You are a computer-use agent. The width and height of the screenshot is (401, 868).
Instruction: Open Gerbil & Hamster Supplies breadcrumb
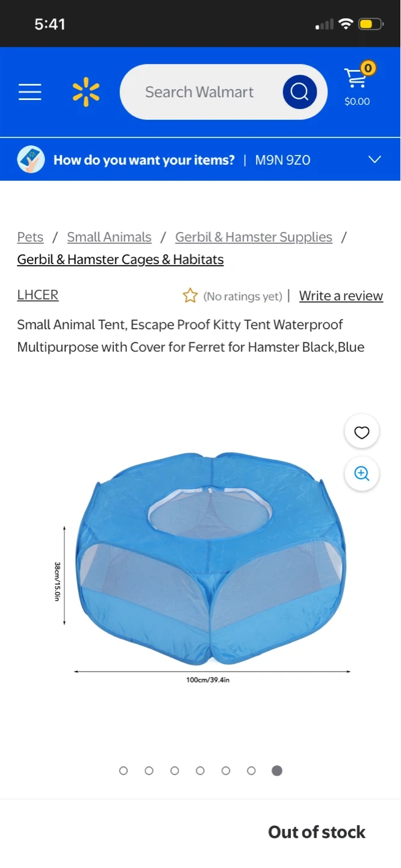[x=253, y=237]
